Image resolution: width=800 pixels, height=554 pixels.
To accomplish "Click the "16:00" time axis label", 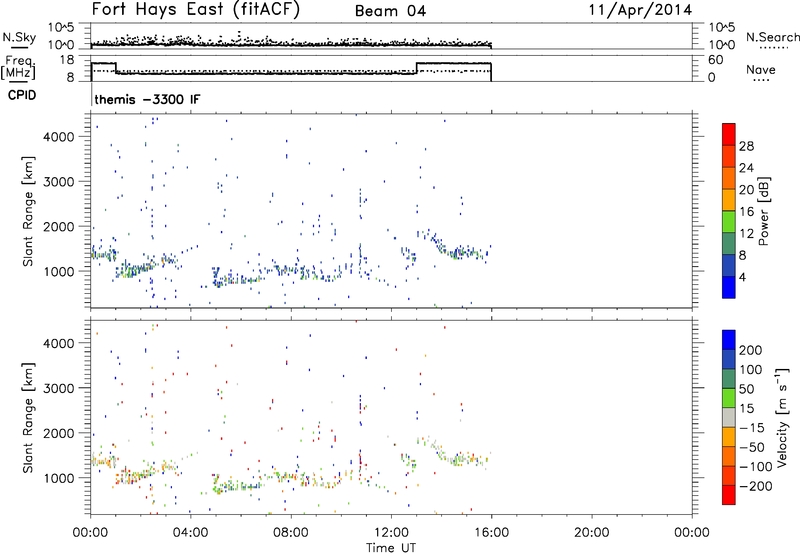I will pyautogui.click(x=491, y=533).
